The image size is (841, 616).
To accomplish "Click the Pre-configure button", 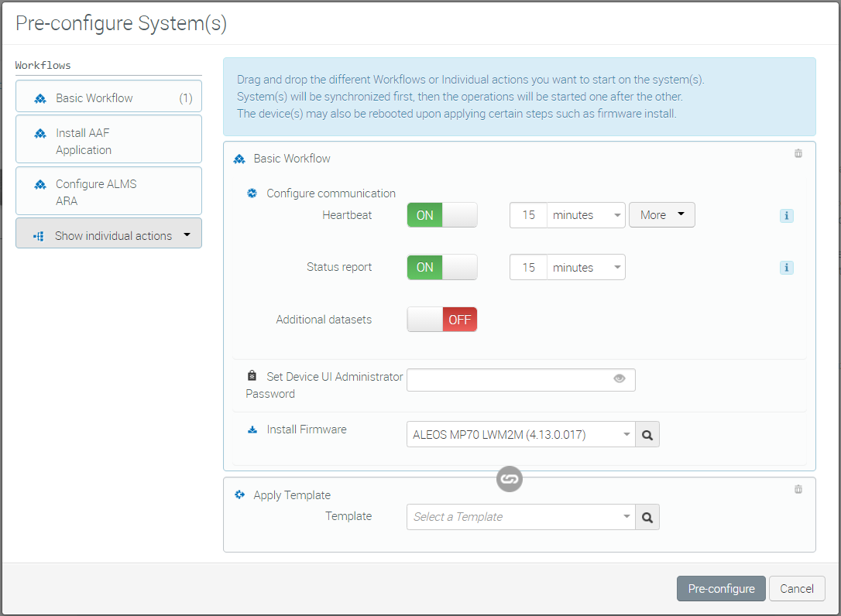I will [721, 588].
